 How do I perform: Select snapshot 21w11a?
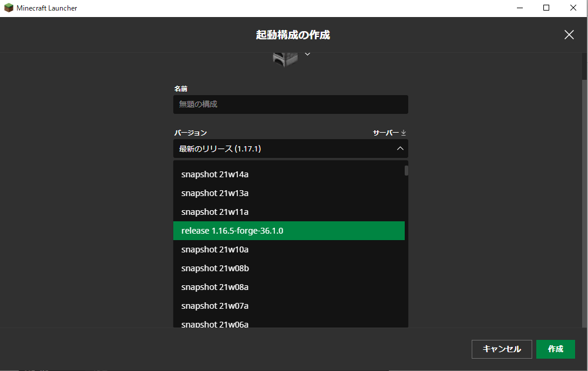click(x=289, y=212)
